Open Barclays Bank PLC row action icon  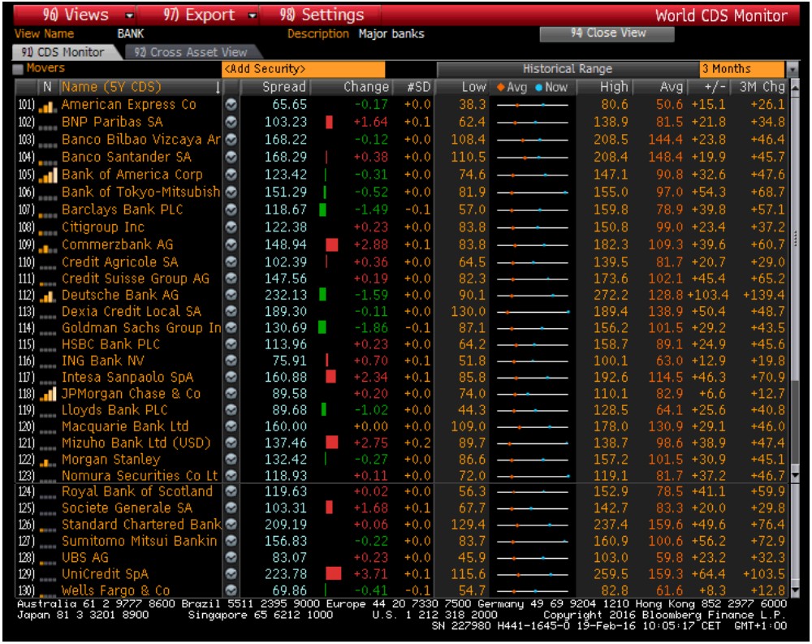click(231, 210)
